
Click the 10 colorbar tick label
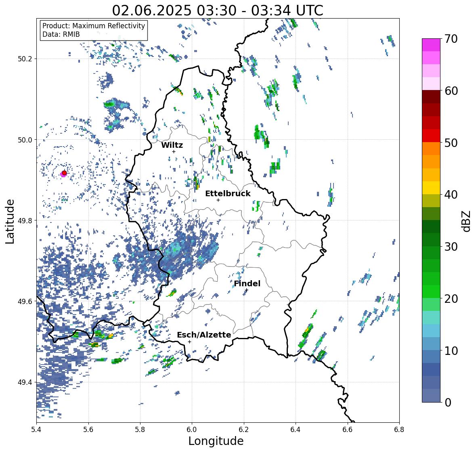tap(451, 351)
